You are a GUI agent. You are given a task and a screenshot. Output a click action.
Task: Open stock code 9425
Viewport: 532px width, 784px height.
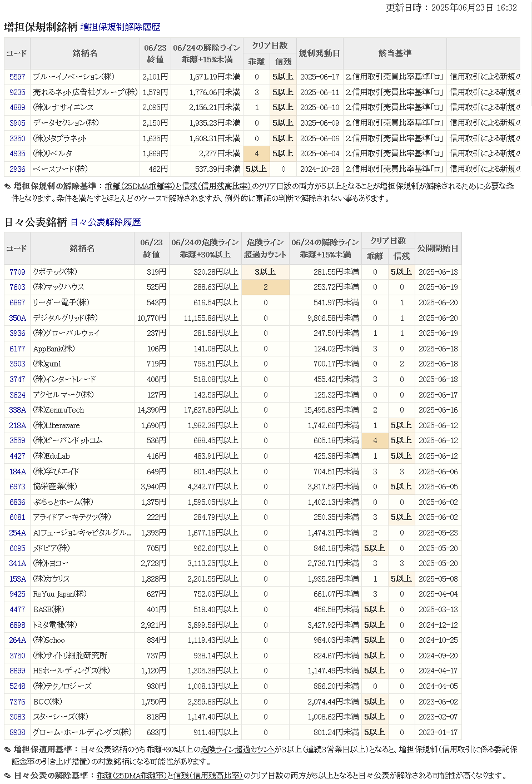pyautogui.click(x=17, y=594)
